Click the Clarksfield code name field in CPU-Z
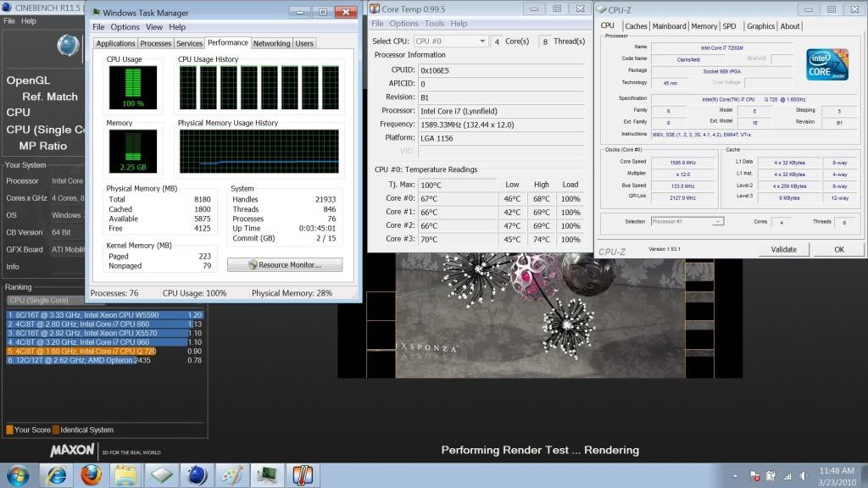The height and width of the screenshot is (488, 868). tap(688, 59)
